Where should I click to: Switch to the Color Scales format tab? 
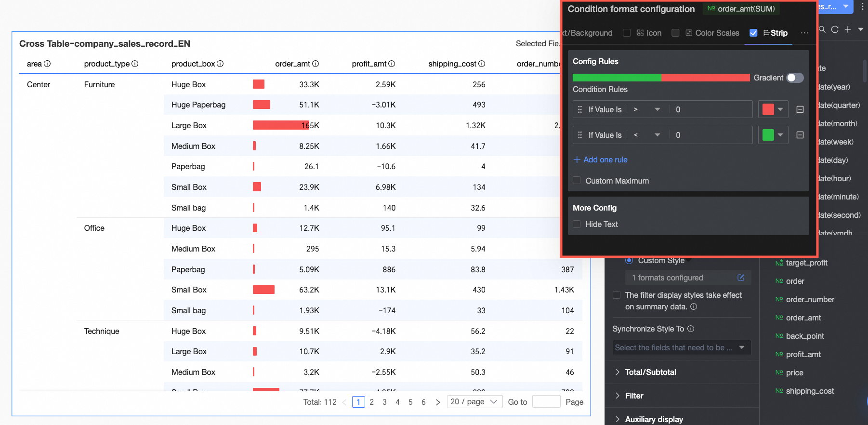712,33
